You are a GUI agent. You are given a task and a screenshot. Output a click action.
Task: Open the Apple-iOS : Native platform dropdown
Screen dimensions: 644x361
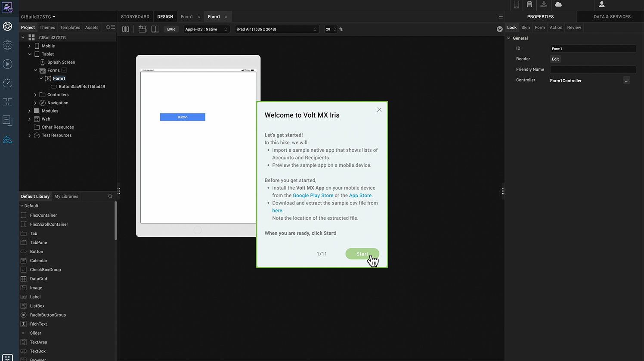(206, 29)
